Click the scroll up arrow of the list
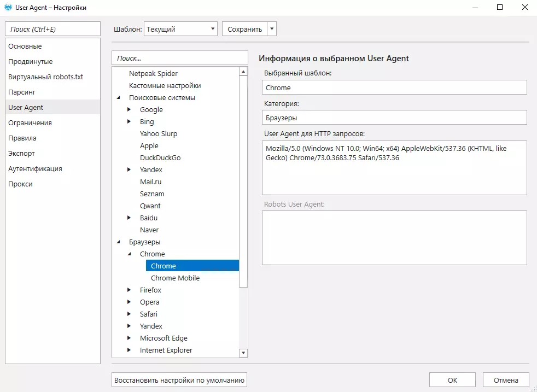 [x=243, y=71]
